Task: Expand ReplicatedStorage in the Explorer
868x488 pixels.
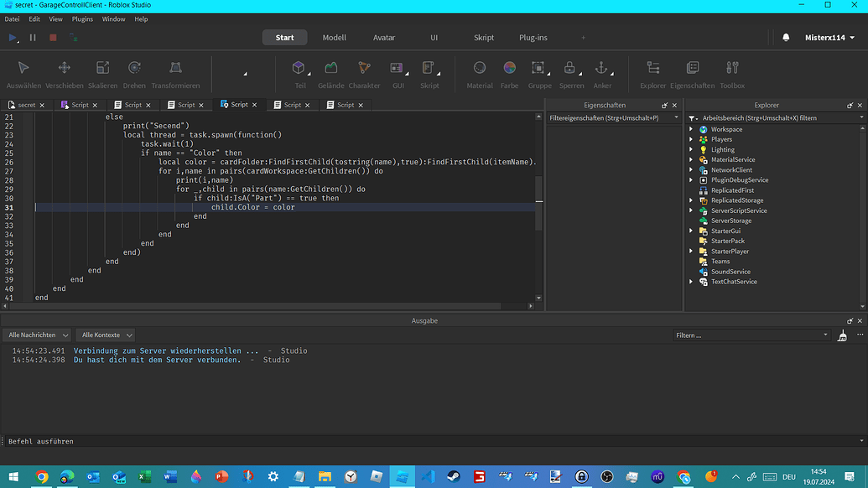Action: click(x=691, y=200)
